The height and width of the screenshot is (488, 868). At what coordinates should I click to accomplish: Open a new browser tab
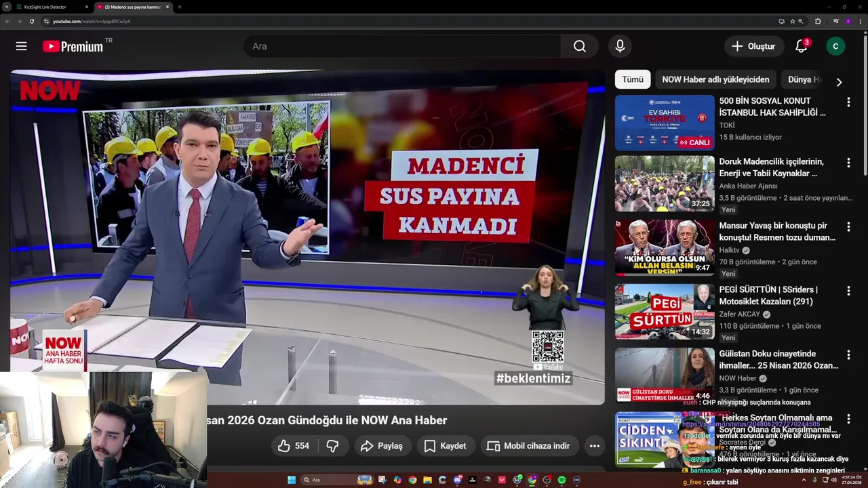179,7
